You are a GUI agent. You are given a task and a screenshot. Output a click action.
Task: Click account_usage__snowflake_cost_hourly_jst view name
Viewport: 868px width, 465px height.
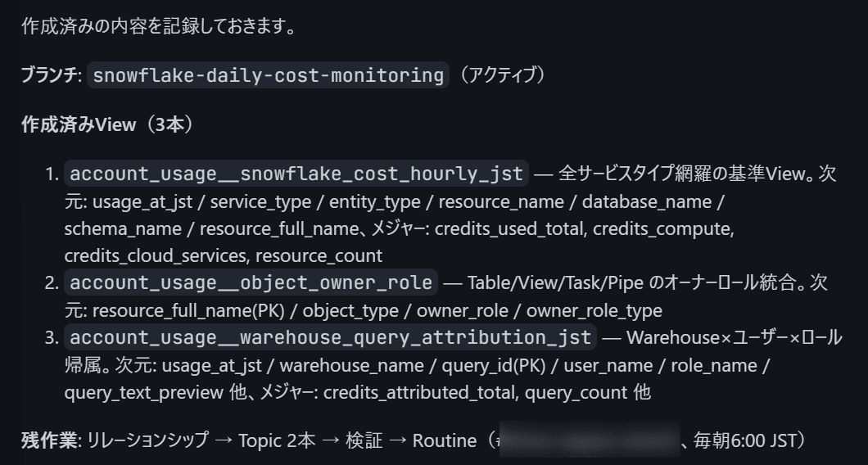tap(296, 174)
